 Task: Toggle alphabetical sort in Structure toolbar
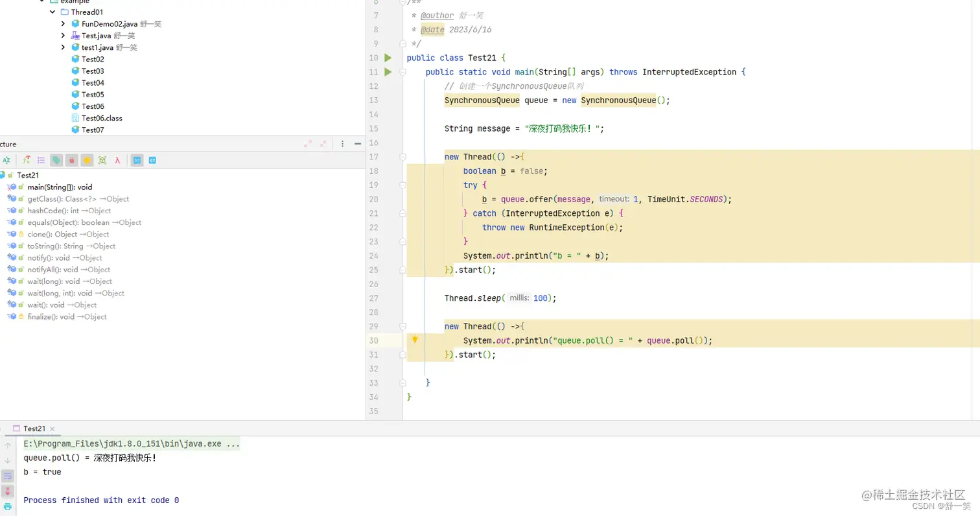[6, 160]
